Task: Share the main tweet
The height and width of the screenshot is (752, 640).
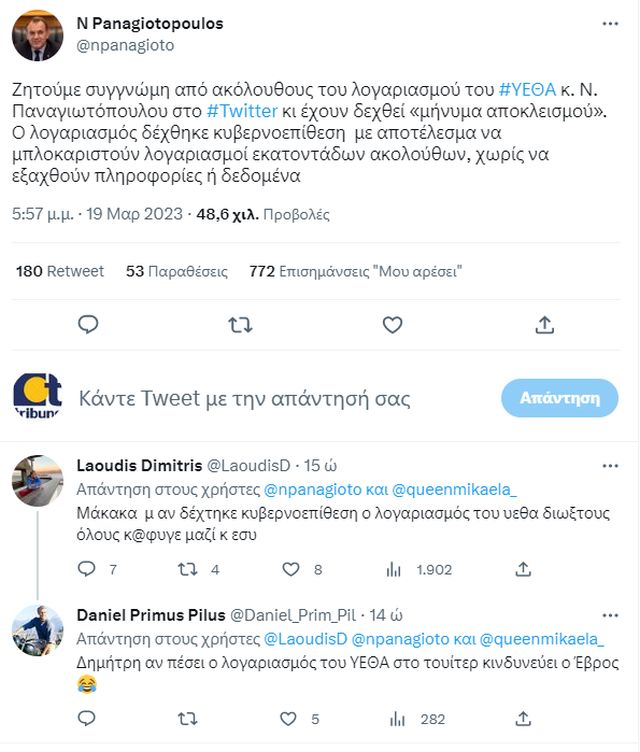Action: (544, 325)
